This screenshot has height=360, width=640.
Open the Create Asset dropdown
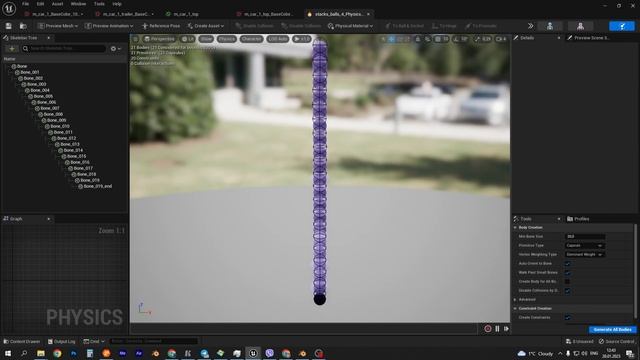[205, 26]
